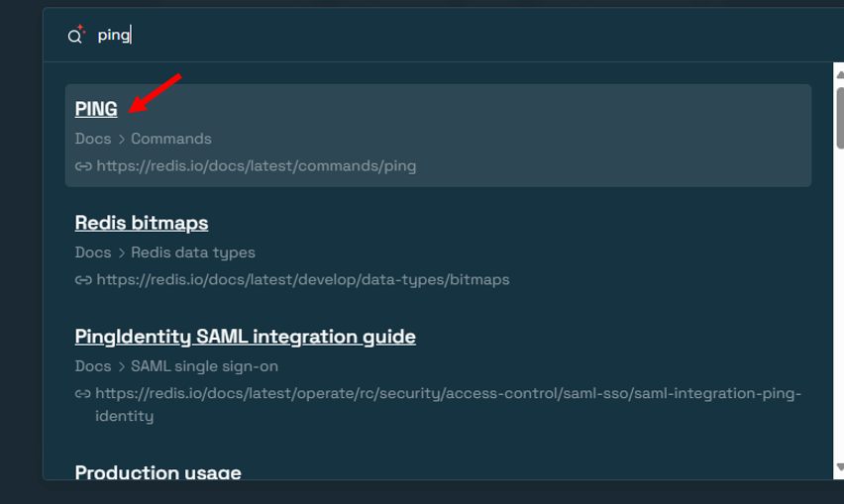The width and height of the screenshot is (844, 504).
Task: Open the Redis bitmaps result
Action: click(x=142, y=223)
